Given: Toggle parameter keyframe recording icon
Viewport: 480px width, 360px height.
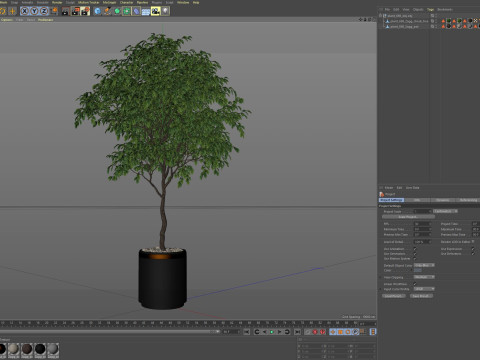Looking at the screenshot, I should 355,332.
